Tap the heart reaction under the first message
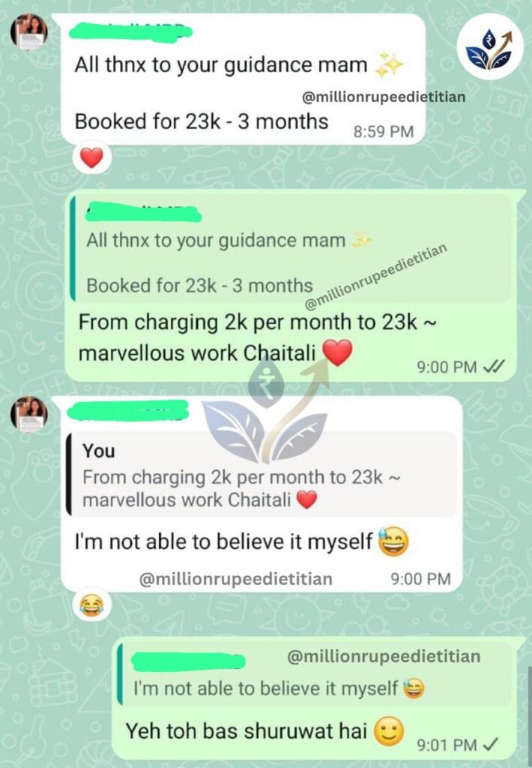The height and width of the screenshot is (768, 532). 91,158
